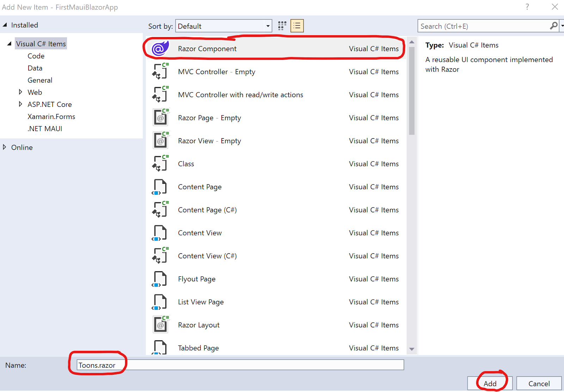Collapse the Visual C# Items node

(x=9, y=44)
